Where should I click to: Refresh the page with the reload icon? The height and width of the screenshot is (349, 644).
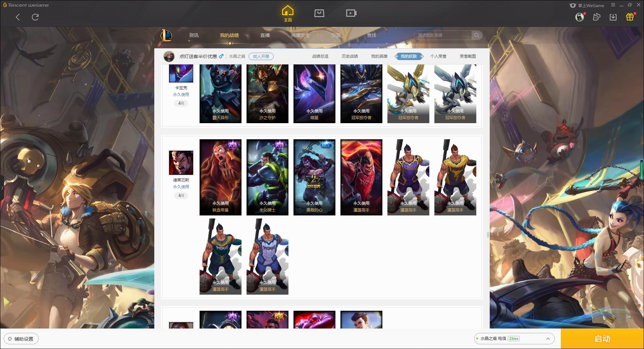(35, 17)
